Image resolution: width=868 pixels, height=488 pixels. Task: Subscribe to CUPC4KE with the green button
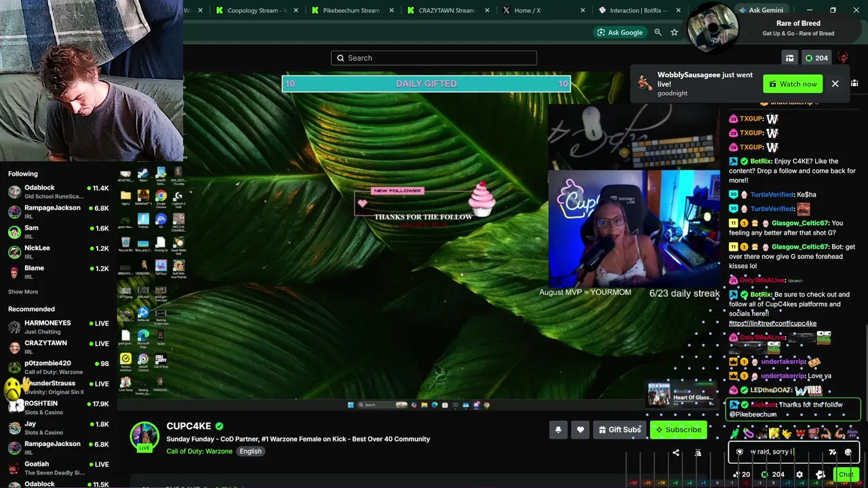point(679,430)
